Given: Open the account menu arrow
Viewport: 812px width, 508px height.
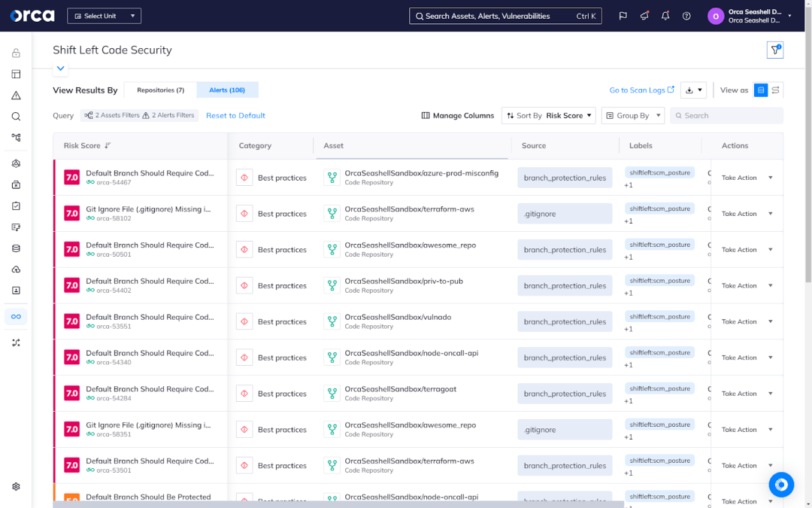Looking at the screenshot, I should pyautogui.click(x=789, y=16).
